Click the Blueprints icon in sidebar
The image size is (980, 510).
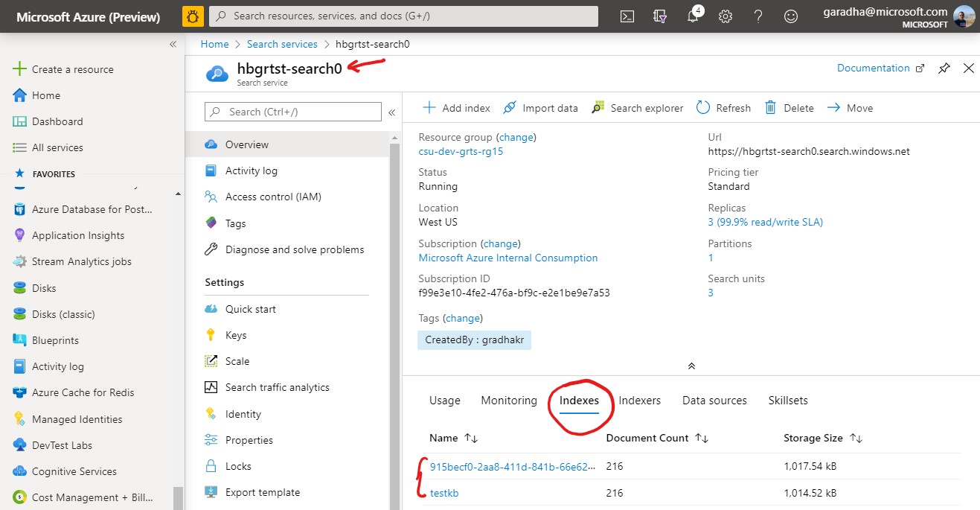click(20, 340)
